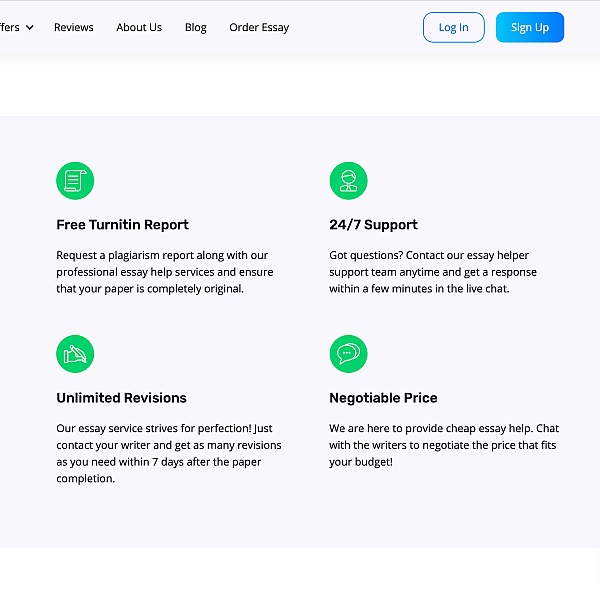Click the green Turnitin report document icon
Image resolution: width=600 pixels, height=600 pixels.
point(75,181)
